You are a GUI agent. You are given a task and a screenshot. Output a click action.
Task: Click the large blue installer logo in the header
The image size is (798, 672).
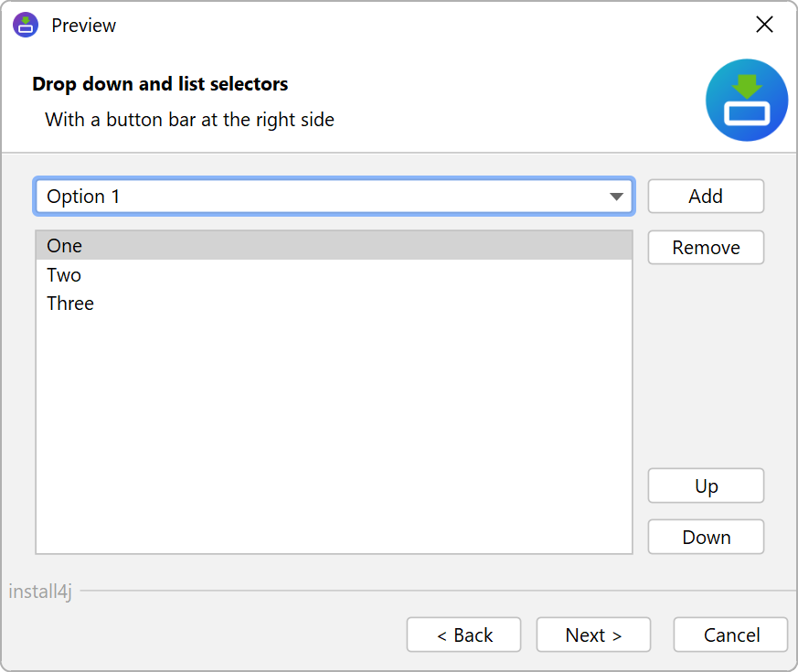point(747,101)
